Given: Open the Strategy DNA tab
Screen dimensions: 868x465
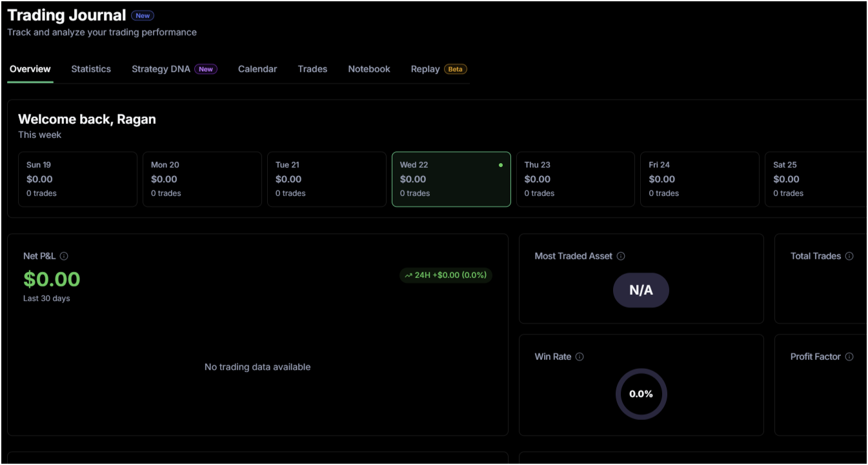Looking at the screenshot, I should [x=174, y=69].
